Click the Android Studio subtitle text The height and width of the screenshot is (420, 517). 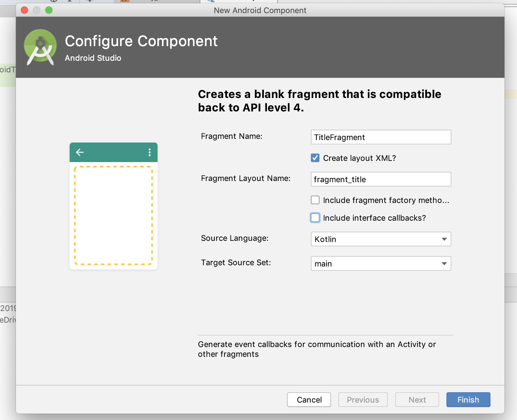93,58
